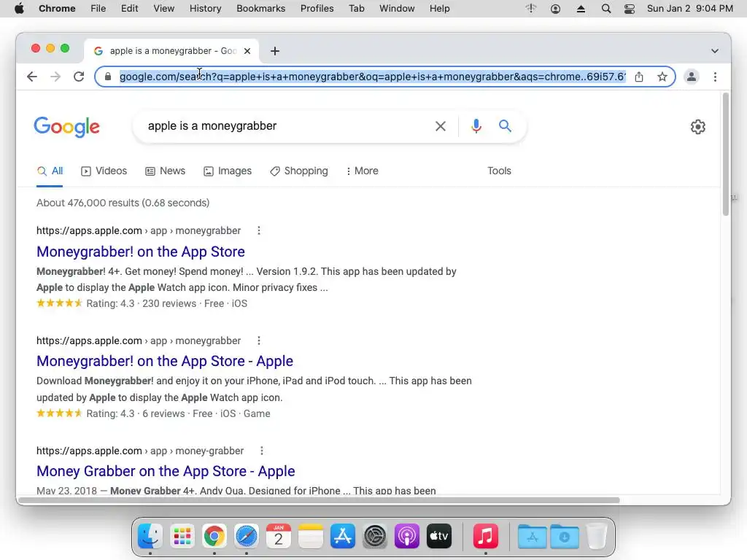
Task: Open Launchpad from the Dock
Action: [x=182, y=536]
